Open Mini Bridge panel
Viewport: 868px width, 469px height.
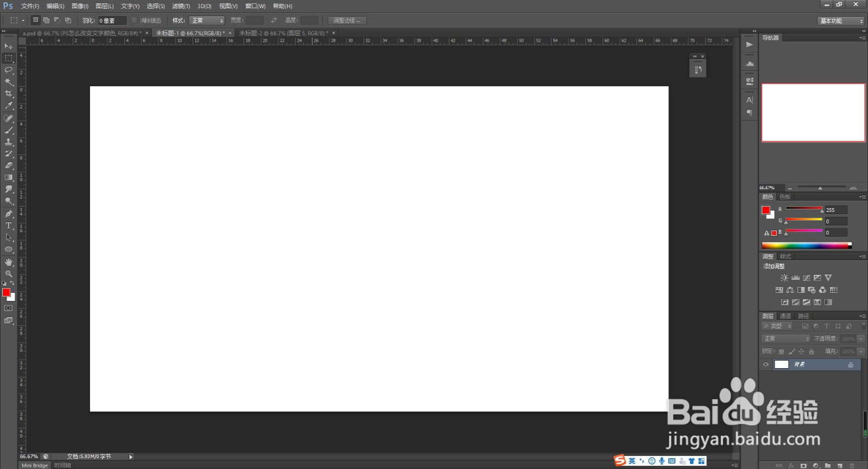35,465
